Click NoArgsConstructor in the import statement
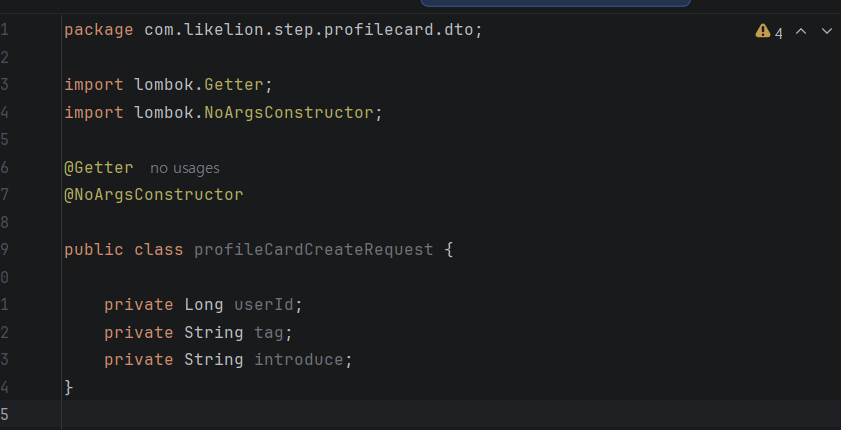This screenshot has width=841, height=430. coord(289,113)
